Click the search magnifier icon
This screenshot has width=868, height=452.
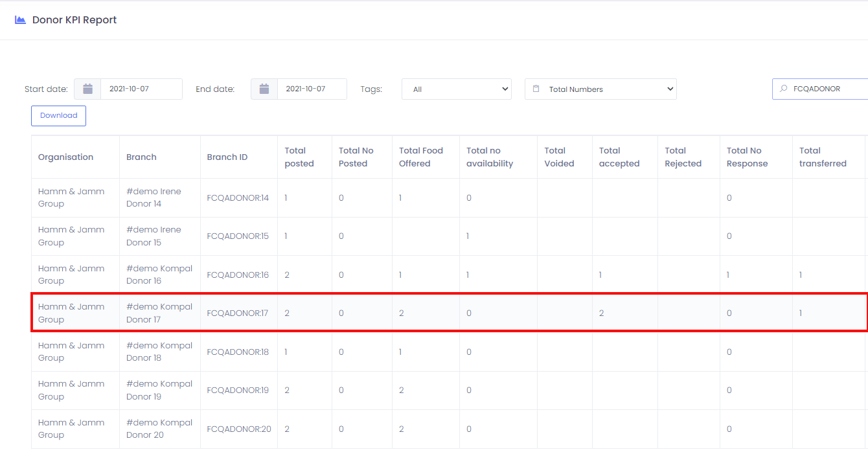click(x=784, y=89)
